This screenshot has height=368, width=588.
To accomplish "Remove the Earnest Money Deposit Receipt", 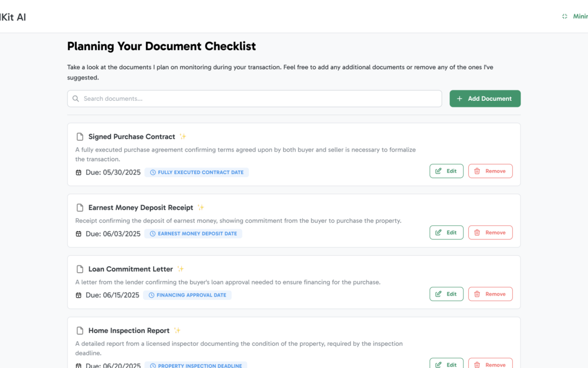I will click(490, 233).
